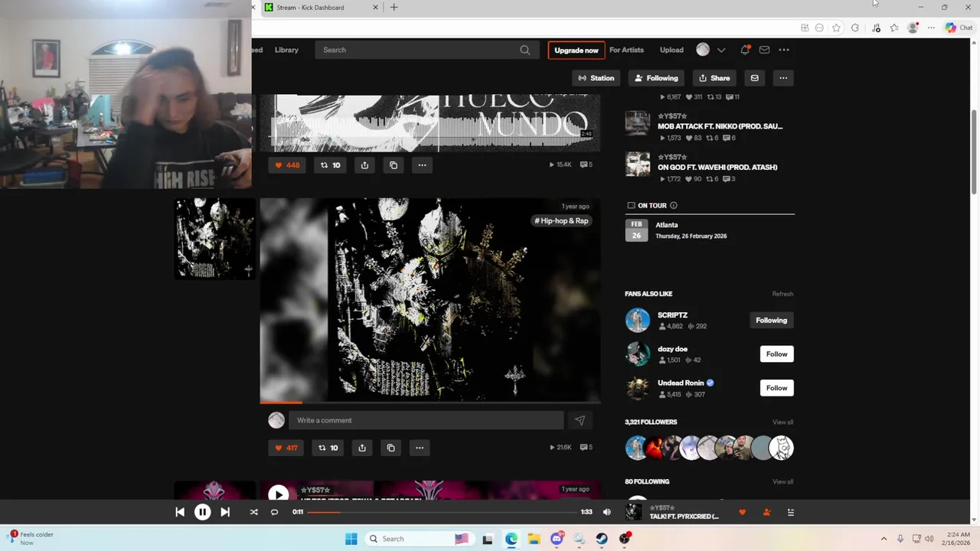Open MOB ATTACK FT. NIKKO track

click(x=720, y=126)
